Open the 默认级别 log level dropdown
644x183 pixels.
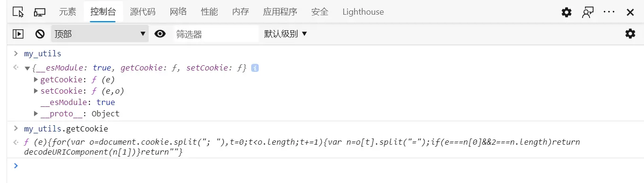tap(286, 34)
